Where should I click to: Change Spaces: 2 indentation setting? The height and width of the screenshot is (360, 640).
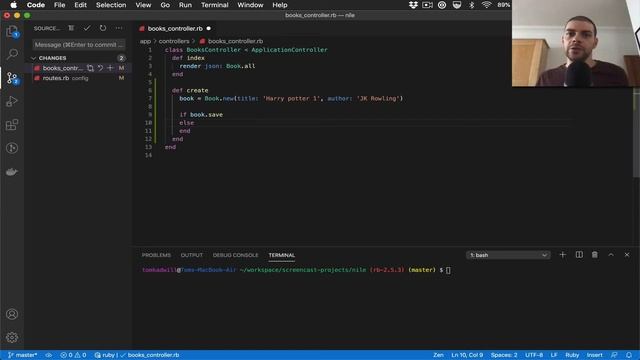coord(504,355)
